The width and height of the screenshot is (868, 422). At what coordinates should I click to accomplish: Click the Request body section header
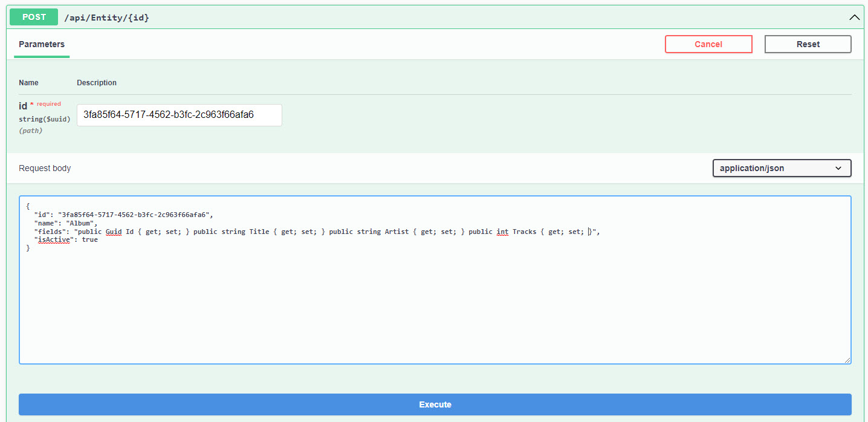point(45,168)
